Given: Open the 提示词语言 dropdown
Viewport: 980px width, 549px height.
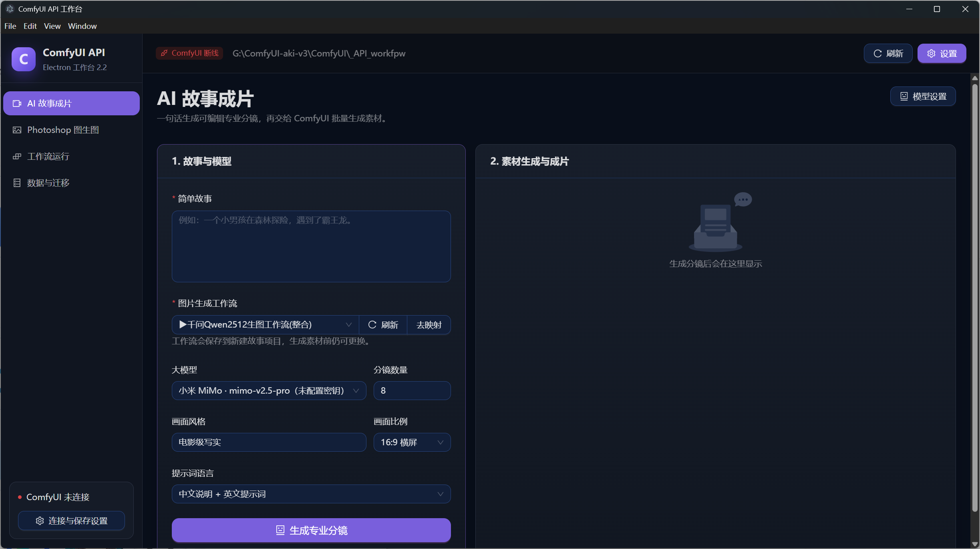Looking at the screenshot, I should (x=311, y=494).
